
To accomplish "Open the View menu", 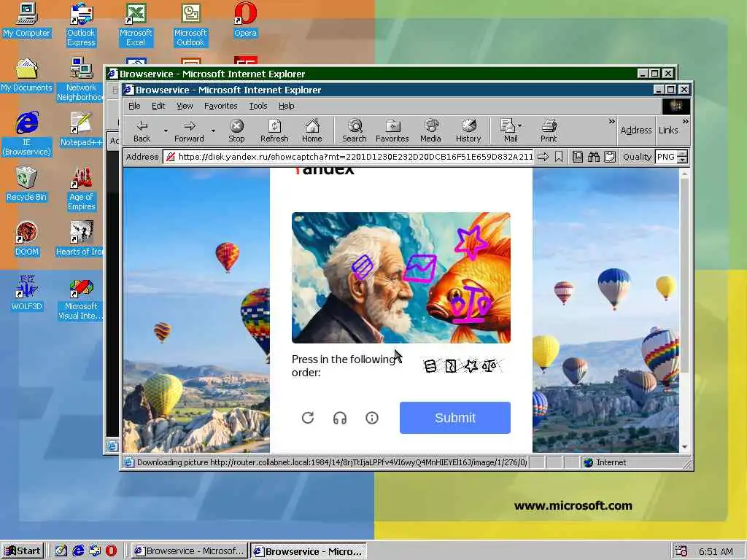I will (185, 106).
